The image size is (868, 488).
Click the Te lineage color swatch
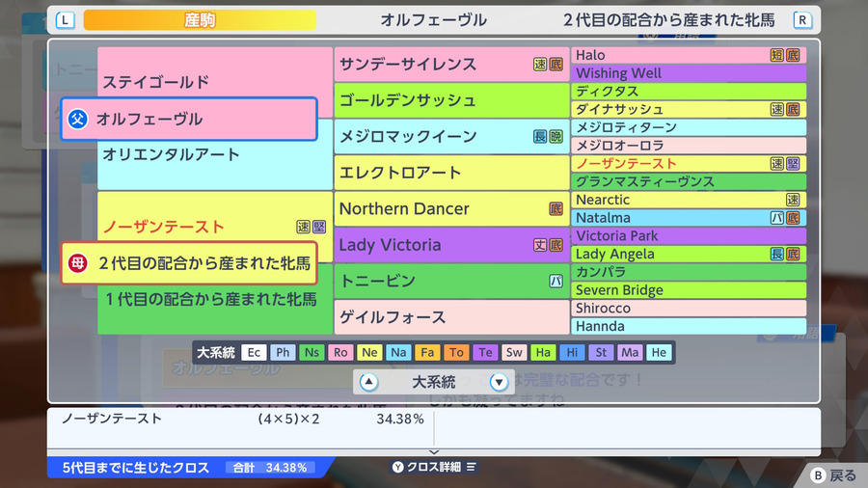tap(485, 352)
